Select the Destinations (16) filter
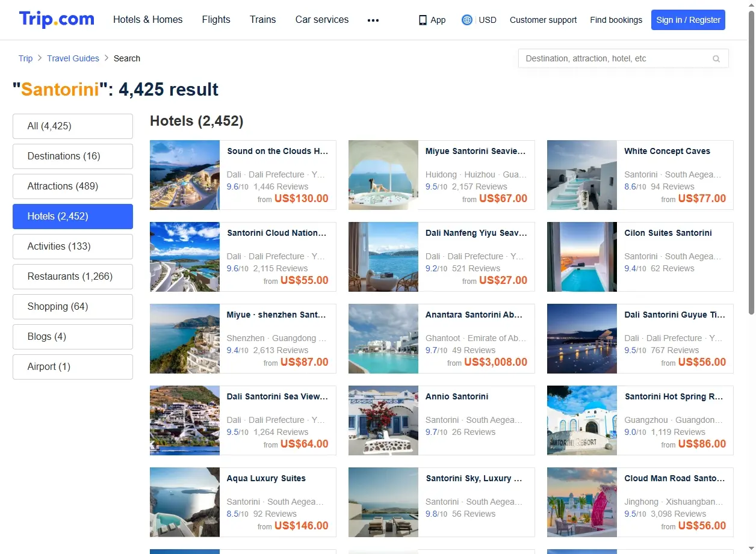The height and width of the screenshot is (554, 756). tap(73, 156)
